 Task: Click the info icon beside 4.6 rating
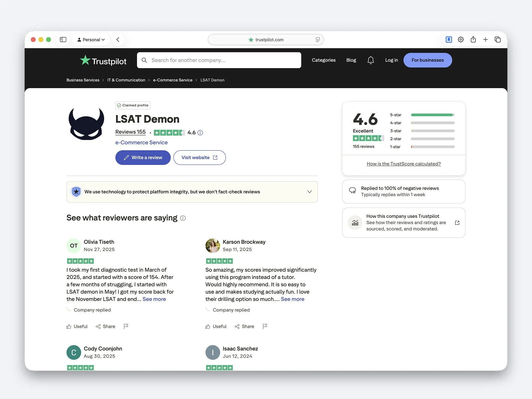coord(200,133)
